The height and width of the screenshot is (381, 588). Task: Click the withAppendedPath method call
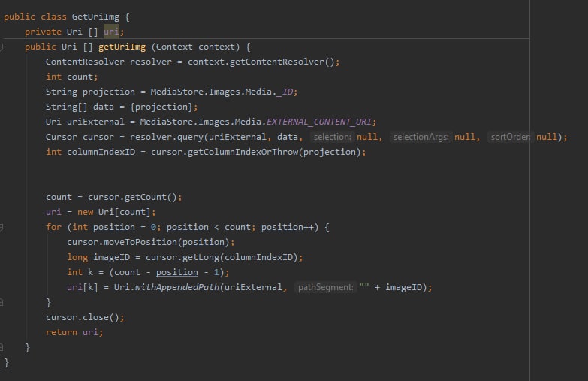click(177, 287)
